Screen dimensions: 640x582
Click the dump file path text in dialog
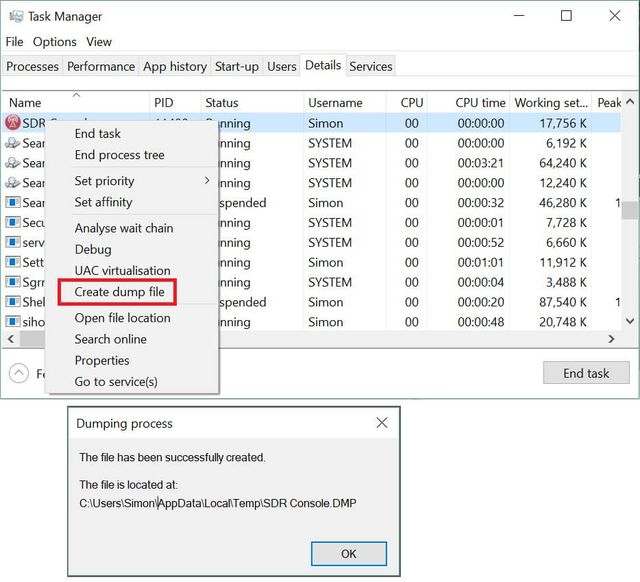click(218, 503)
